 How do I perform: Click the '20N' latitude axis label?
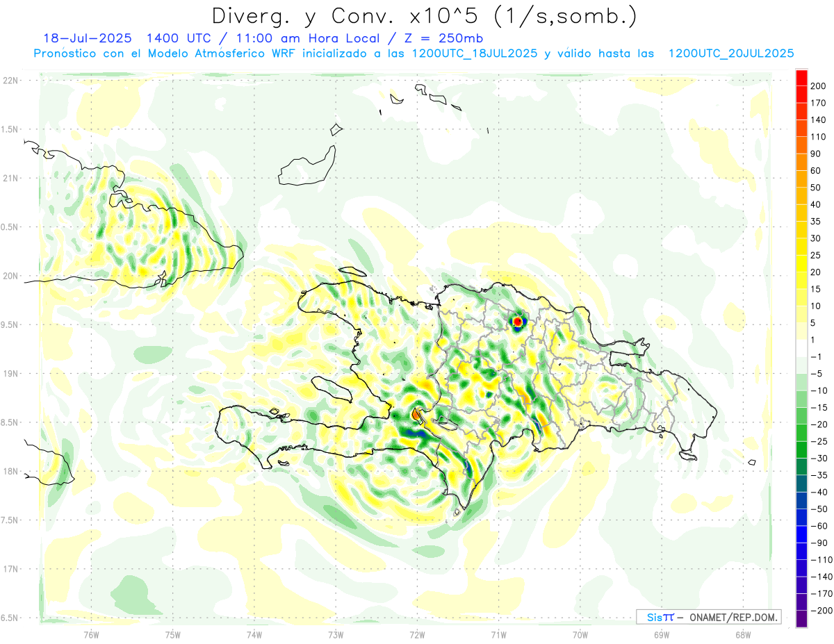(10, 276)
